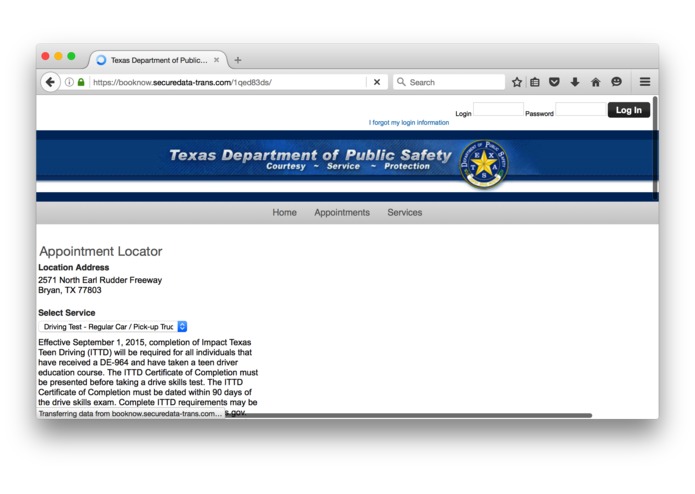The height and width of the screenshot is (494, 695).
Task: Open a new tab with plus button
Action: 238,60
